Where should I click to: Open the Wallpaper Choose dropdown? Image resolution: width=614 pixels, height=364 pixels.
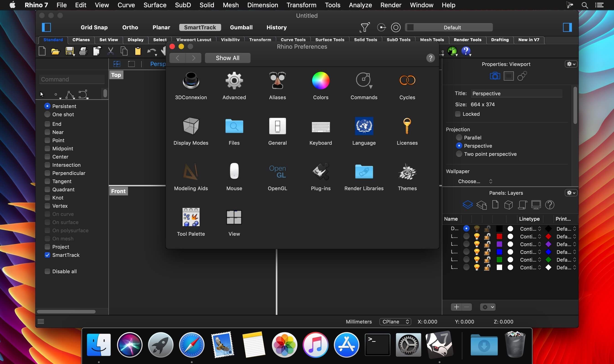[475, 181]
